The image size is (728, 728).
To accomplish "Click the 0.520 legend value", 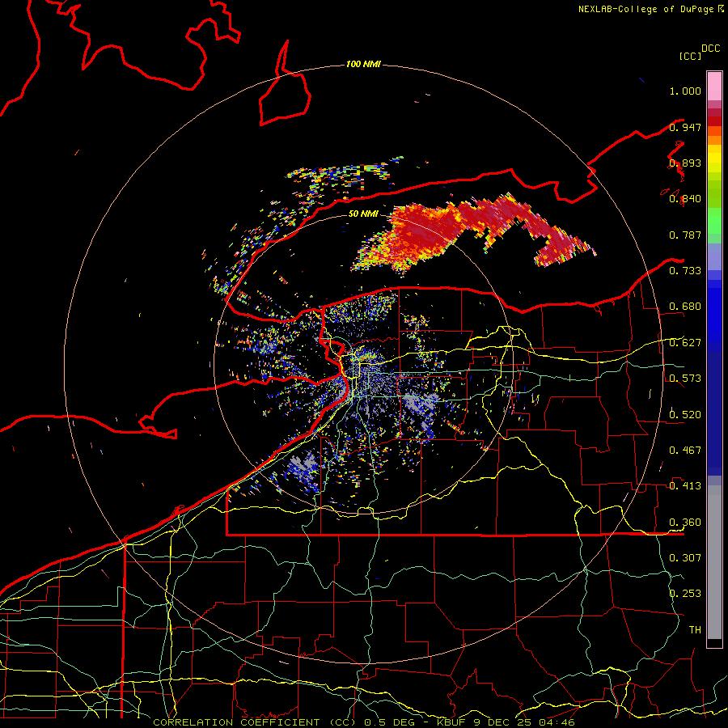I will (685, 414).
